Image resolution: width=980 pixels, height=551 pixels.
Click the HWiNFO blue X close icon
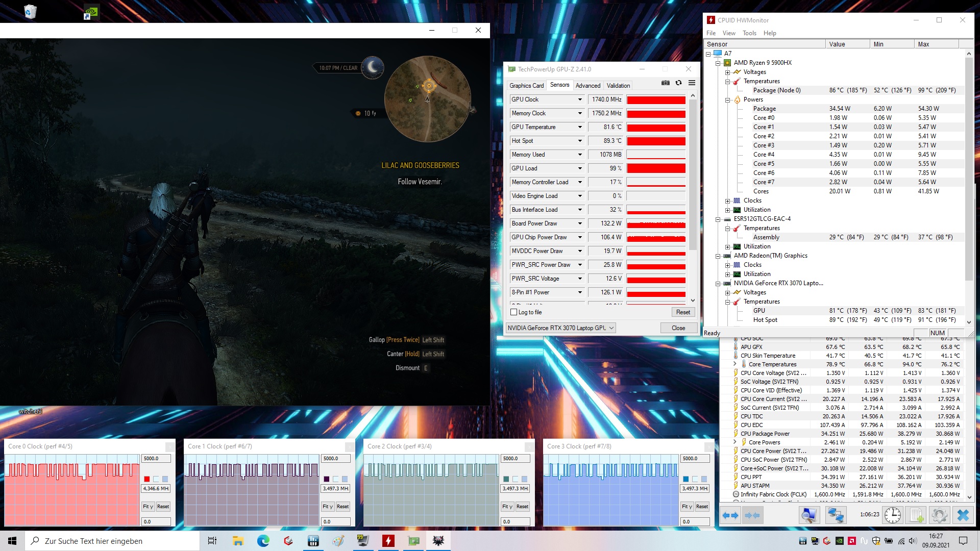[x=963, y=515]
